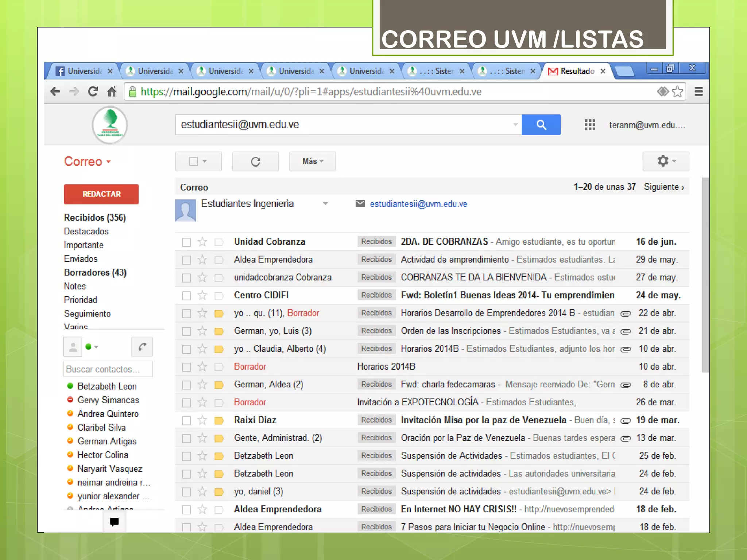Select checkbox for yo .. Claudia, Alberto (4)
Viewport: 747px width, 560px height.
point(186,349)
